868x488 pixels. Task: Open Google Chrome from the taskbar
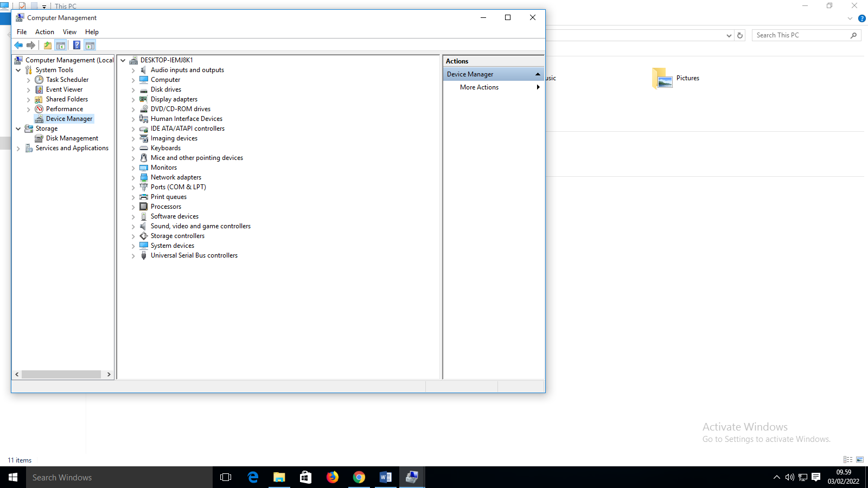tap(359, 477)
